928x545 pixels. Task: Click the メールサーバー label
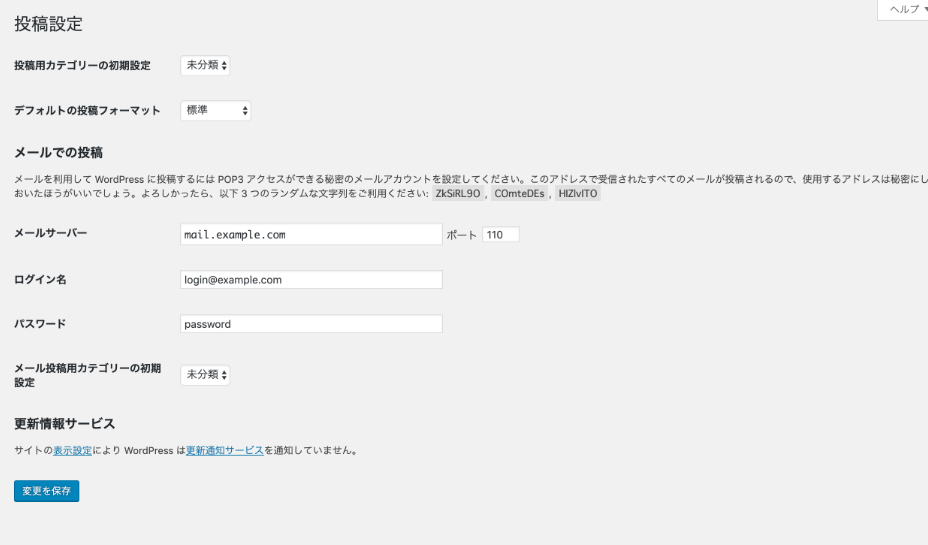[50, 233]
